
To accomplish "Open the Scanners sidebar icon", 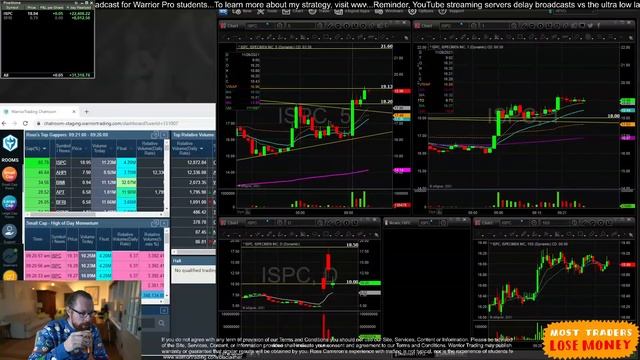I will click(x=10, y=257).
